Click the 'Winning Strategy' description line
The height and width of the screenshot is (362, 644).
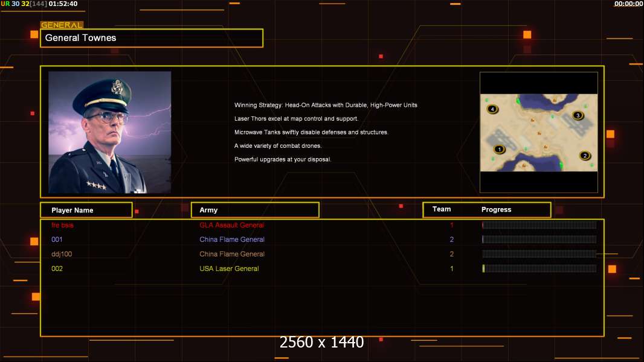[326, 105]
